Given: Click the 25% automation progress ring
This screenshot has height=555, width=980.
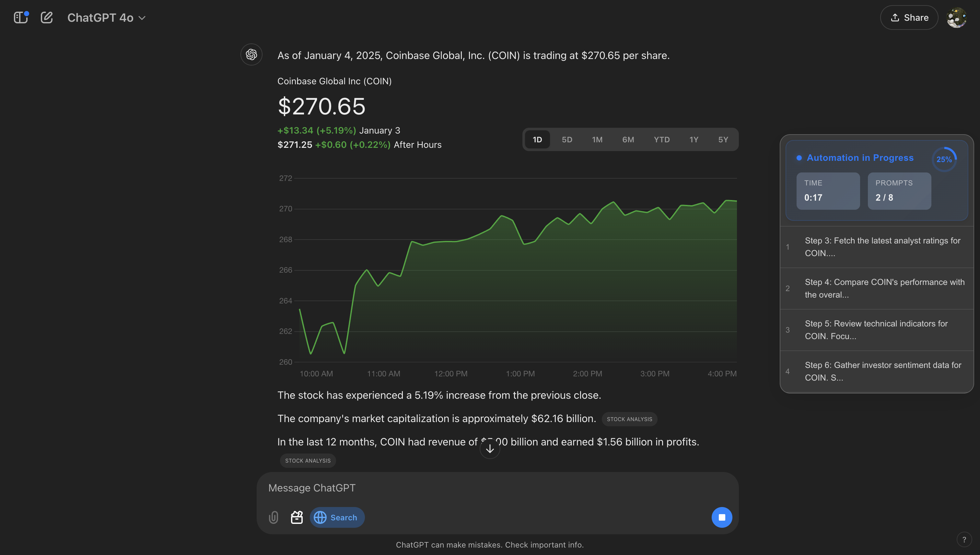Looking at the screenshot, I should click(944, 159).
